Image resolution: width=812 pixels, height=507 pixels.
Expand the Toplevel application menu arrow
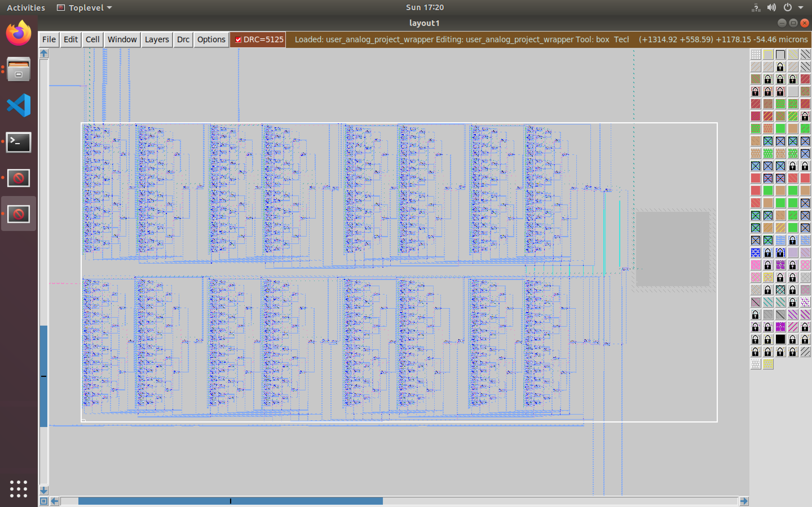[109, 7]
